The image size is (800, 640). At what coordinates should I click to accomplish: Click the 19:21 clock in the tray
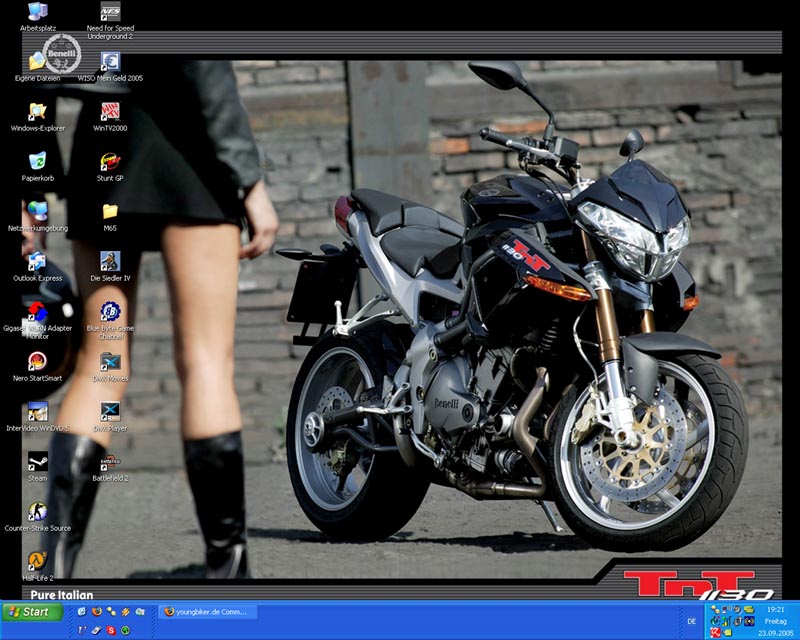[x=775, y=609]
